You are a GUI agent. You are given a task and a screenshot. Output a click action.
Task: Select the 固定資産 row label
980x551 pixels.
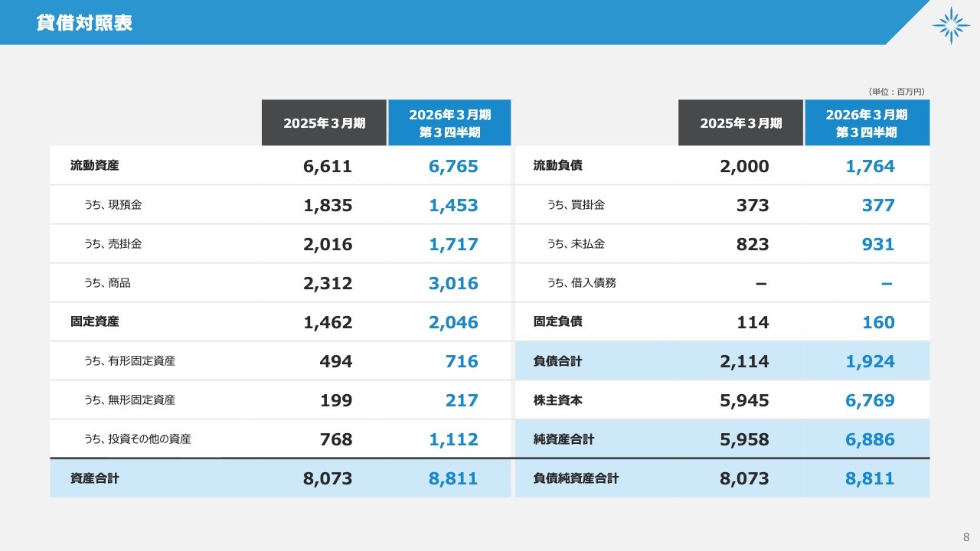(94, 322)
